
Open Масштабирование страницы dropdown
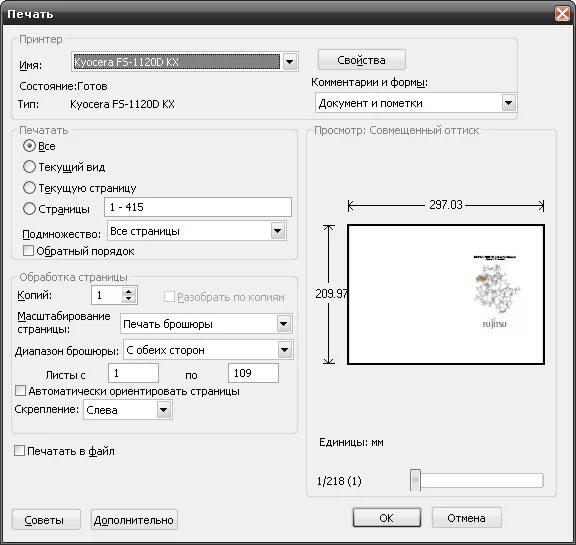point(284,324)
